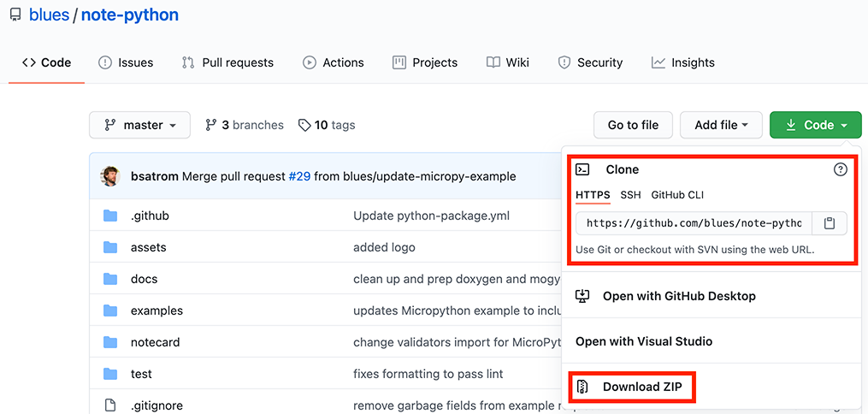The image size is (868, 414).
Task: Open commit 'clean up and prep doxygen and mogy'
Action: click(458, 279)
